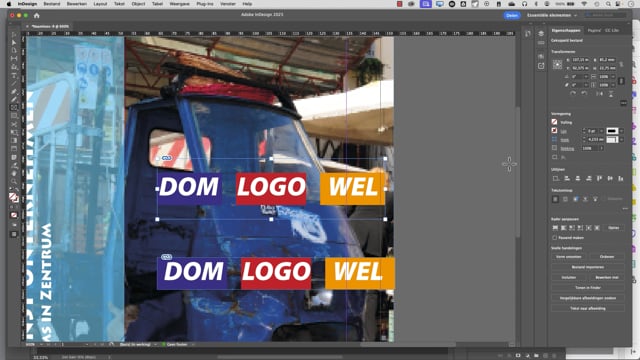This screenshot has width=640, height=360.
Task: Click the Vorm omzetten button
Action: click(569, 257)
